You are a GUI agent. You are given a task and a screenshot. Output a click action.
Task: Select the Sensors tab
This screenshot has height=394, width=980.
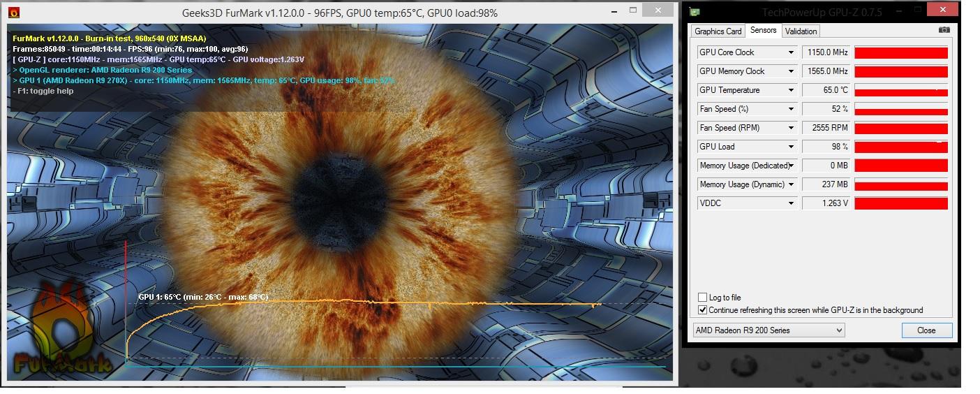(763, 30)
